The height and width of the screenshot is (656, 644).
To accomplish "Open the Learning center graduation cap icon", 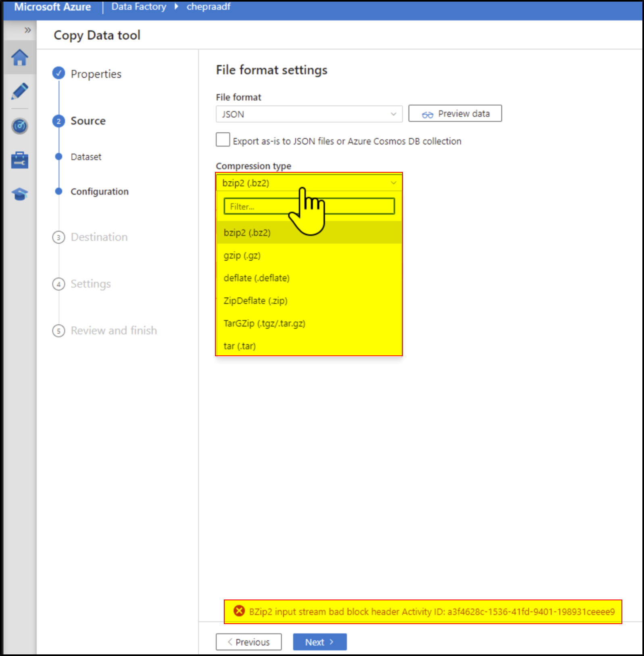I will pyautogui.click(x=20, y=194).
